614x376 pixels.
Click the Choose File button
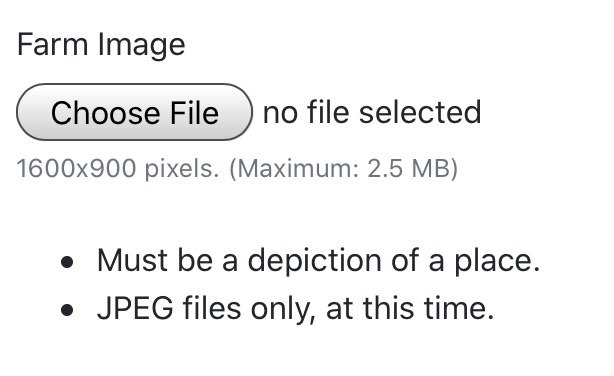(134, 112)
